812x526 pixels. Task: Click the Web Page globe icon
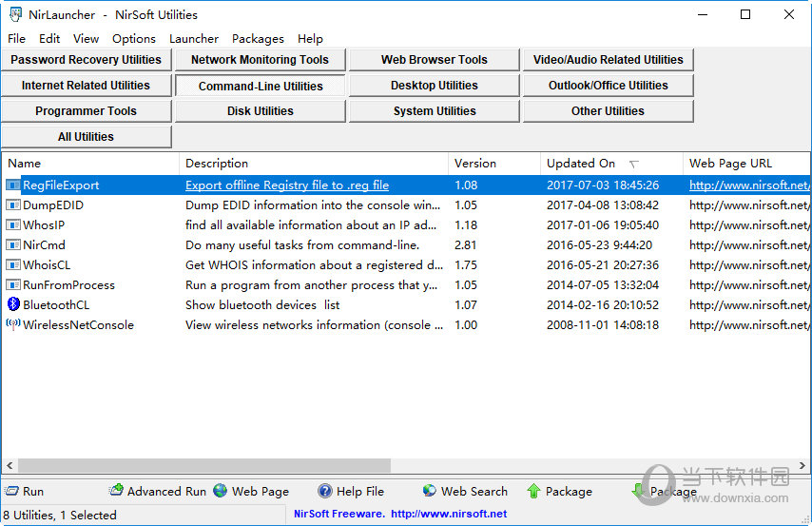pos(220,490)
